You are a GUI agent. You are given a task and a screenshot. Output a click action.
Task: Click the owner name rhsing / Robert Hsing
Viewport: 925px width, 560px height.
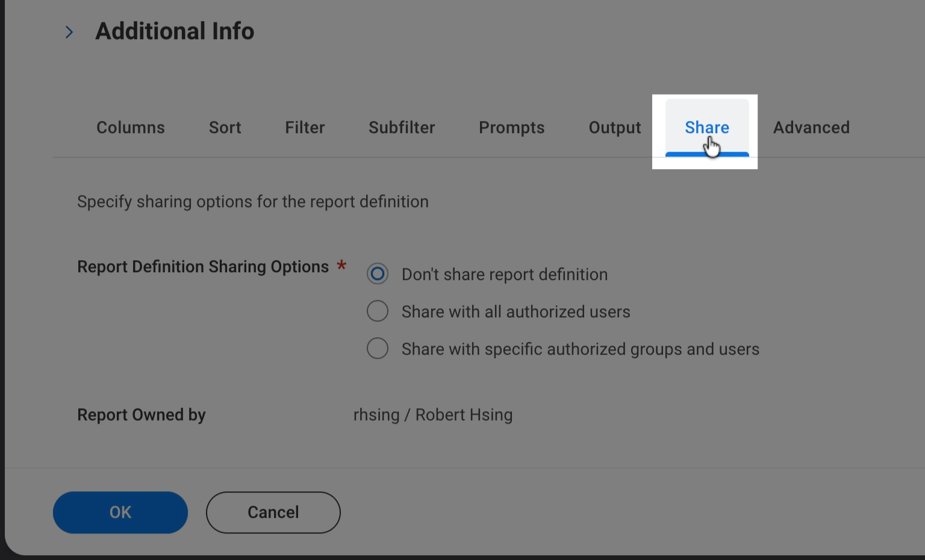click(x=433, y=415)
